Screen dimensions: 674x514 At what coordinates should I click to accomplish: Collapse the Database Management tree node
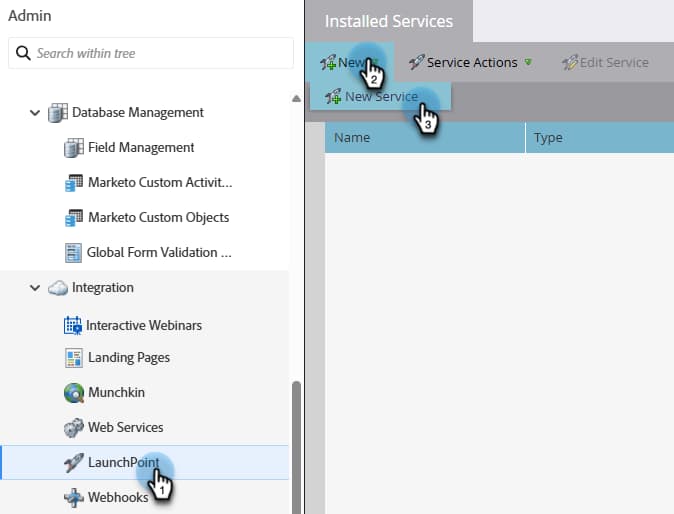(35, 113)
